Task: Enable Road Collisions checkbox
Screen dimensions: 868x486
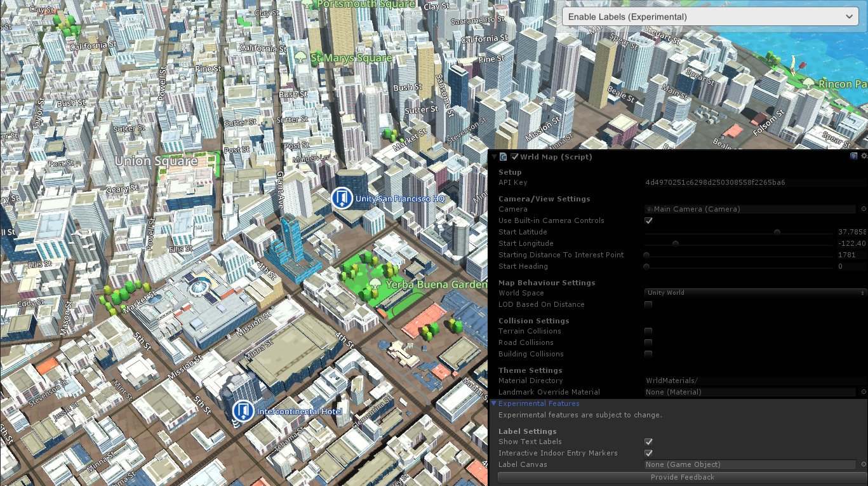Action: (x=648, y=342)
